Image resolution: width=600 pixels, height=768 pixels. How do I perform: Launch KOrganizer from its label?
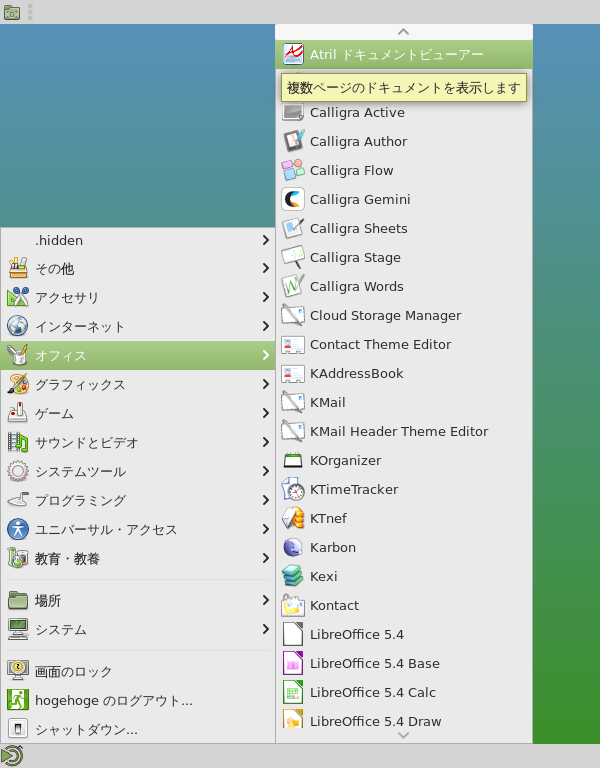point(345,460)
